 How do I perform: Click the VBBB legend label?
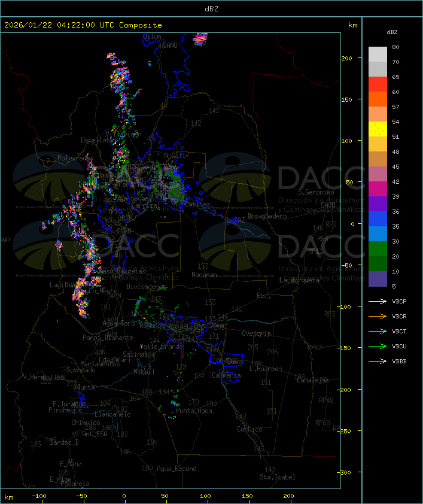tap(399, 362)
